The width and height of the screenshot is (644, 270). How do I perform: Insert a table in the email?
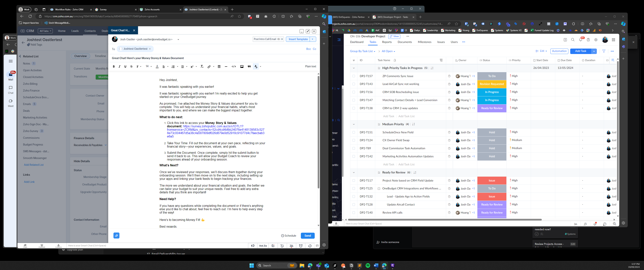pos(219,67)
